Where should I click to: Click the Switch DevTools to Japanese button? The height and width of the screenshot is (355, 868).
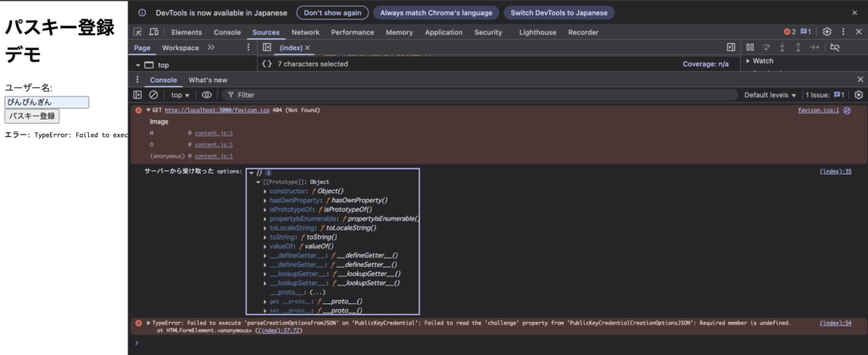pos(559,13)
